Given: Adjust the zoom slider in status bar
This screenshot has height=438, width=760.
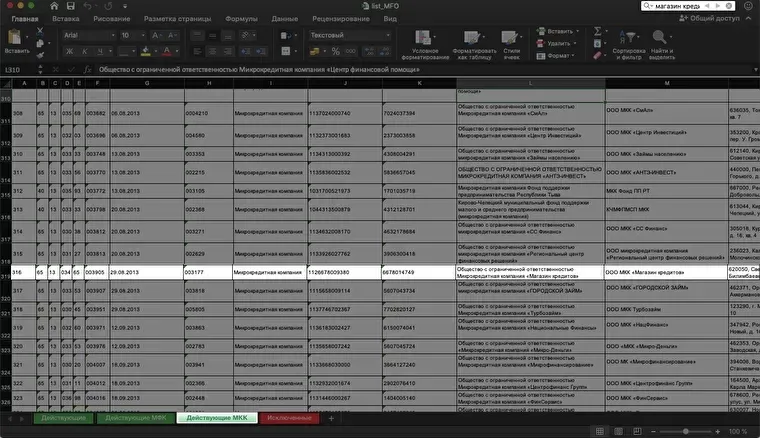Looking at the screenshot, I should pos(685,431).
